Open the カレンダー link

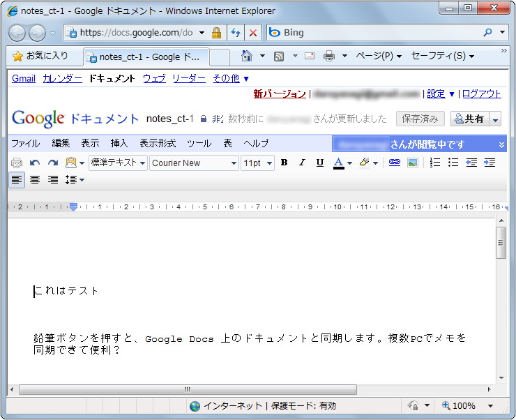pyautogui.click(x=62, y=78)
